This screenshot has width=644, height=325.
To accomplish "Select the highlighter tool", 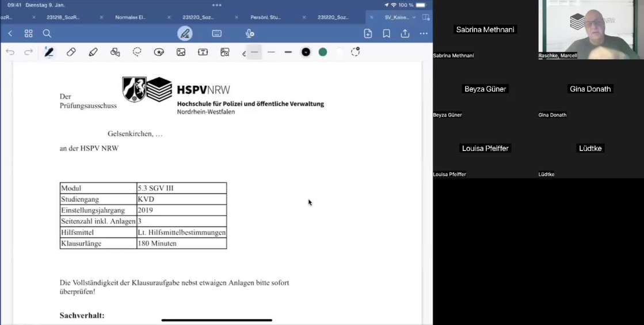I will click(x=93, y=52).
